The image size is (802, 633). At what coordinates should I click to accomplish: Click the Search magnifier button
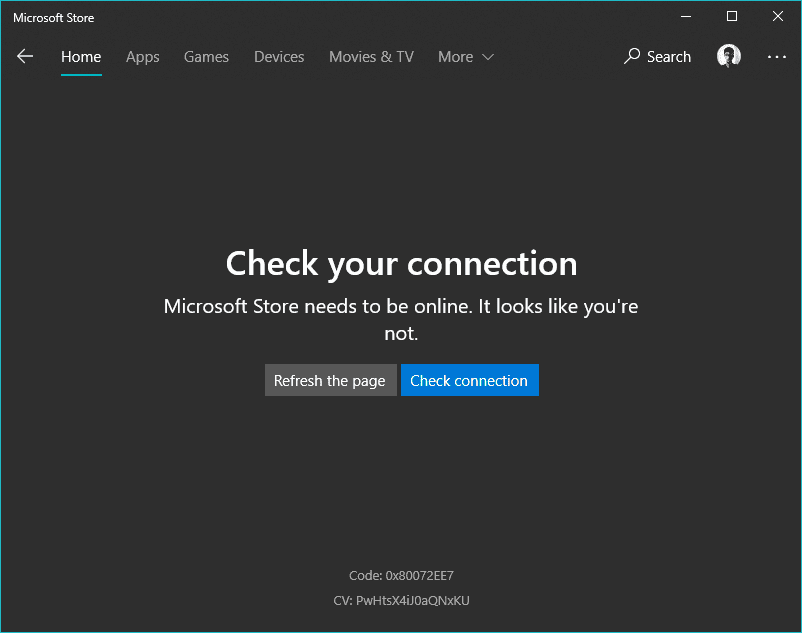657,56
